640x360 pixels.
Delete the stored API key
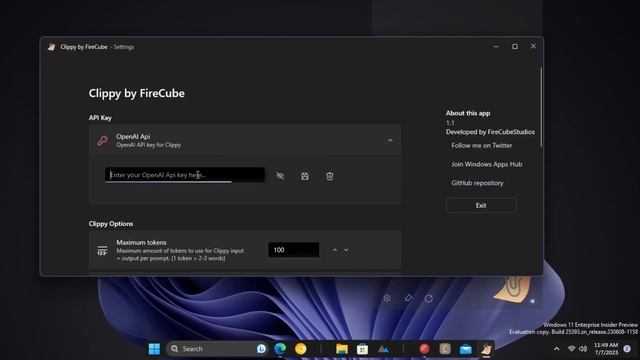tap(330, 176)
